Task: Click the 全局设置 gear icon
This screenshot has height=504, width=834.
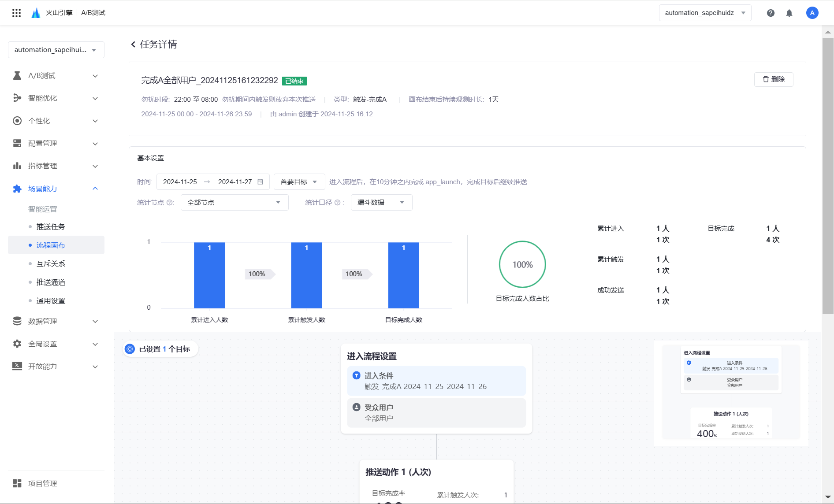Action: [17, 344]
